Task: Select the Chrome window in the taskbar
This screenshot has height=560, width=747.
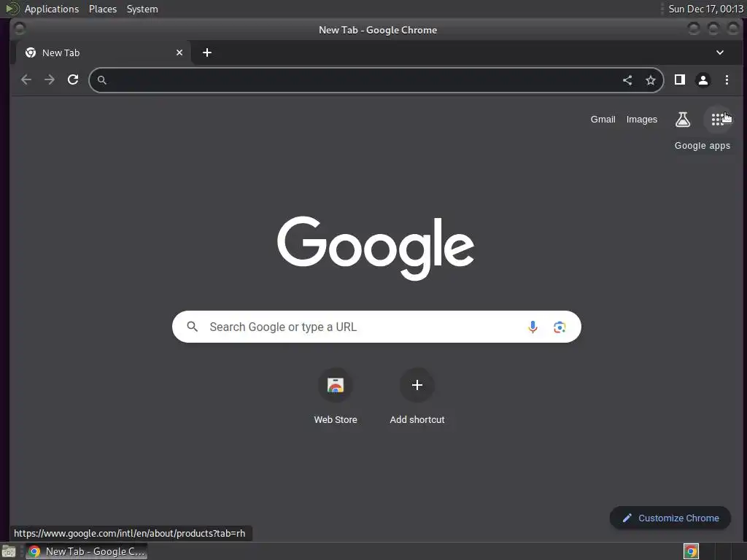Action: coord(86,551)
